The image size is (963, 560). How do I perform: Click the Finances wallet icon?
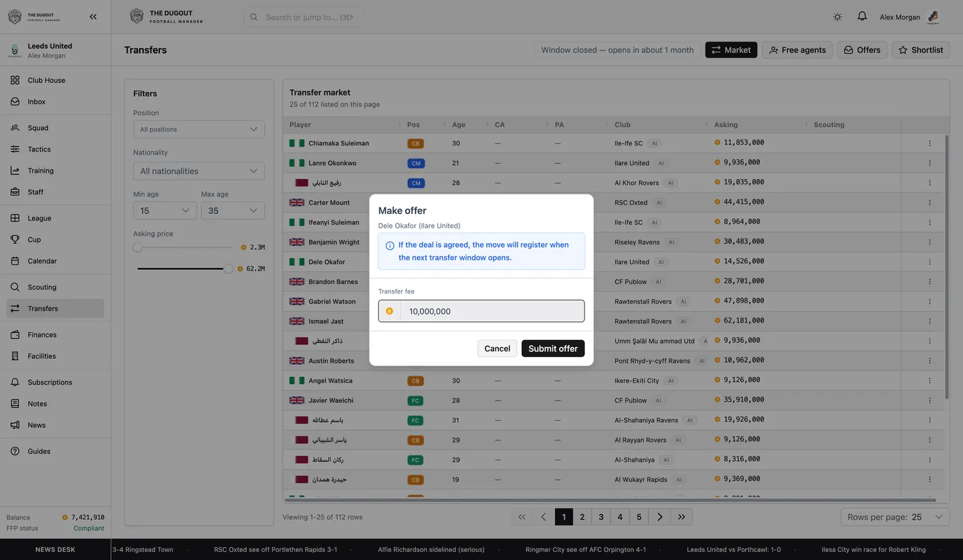[15, 334]
